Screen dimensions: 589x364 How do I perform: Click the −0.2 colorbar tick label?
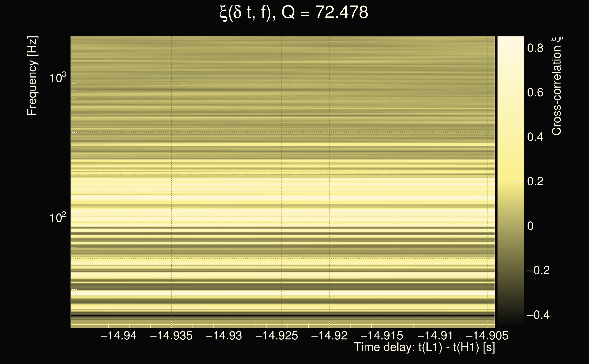[x=538, y=270]
